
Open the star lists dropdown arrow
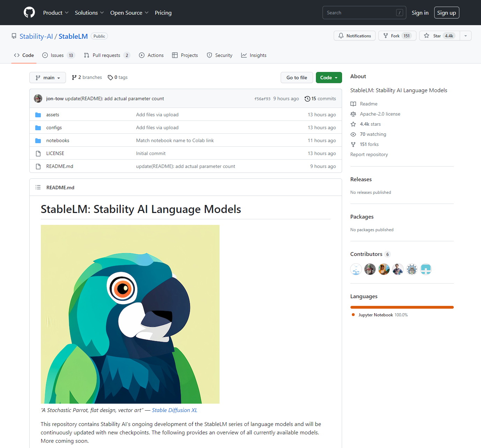pos(465,36)
